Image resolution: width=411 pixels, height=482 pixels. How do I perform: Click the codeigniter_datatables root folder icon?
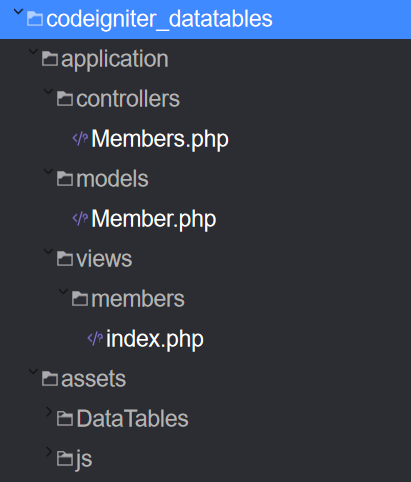[35, 19]
